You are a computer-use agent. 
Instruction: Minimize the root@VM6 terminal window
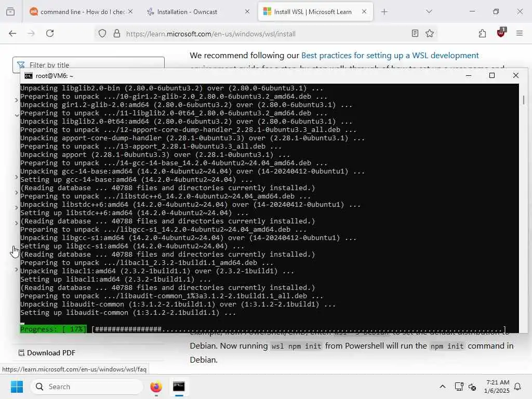pyautogui.click(x=469, y=76)
